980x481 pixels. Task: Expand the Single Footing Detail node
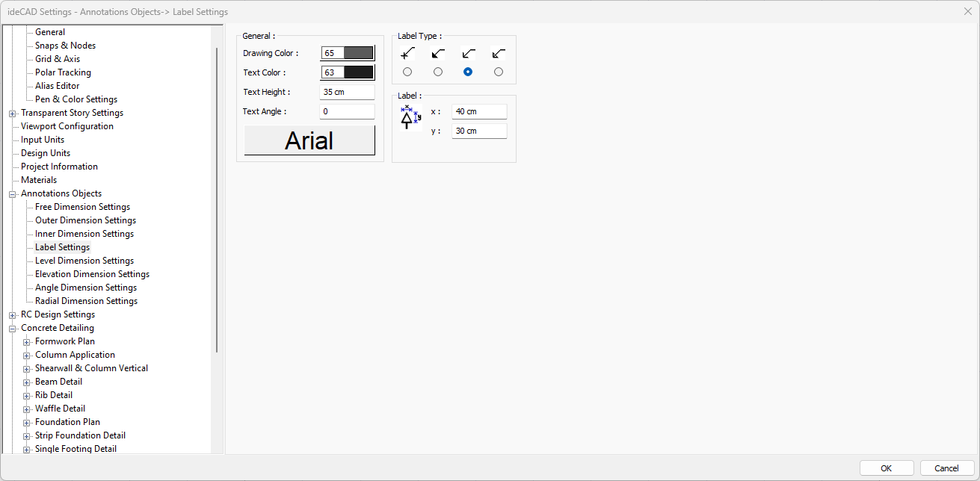[x=27, y=450]
